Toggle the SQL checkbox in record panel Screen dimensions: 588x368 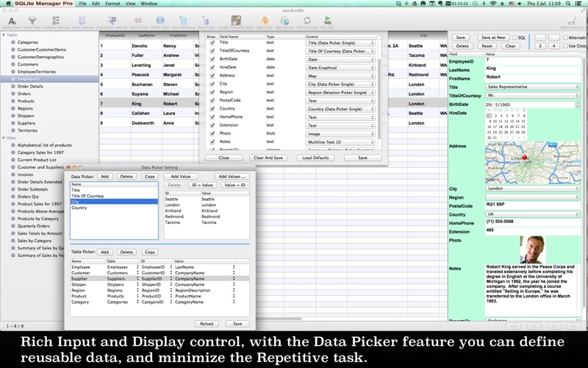[x=515, y=38]
